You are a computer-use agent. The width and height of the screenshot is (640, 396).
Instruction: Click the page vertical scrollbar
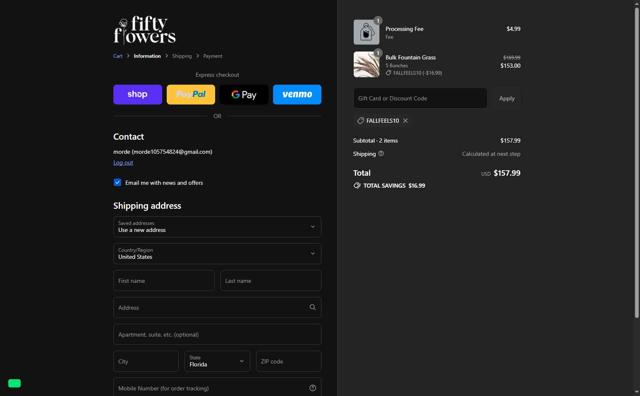tap(636, 163)
